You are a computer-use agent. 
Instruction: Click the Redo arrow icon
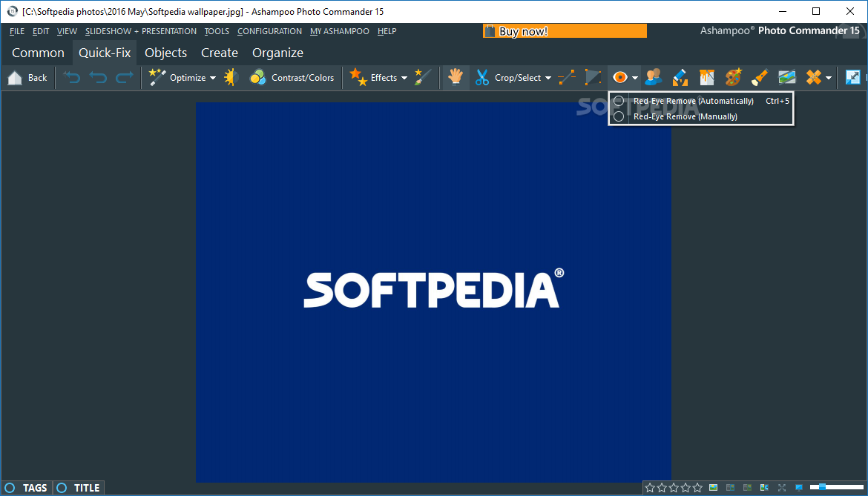[x=125, y=77]
